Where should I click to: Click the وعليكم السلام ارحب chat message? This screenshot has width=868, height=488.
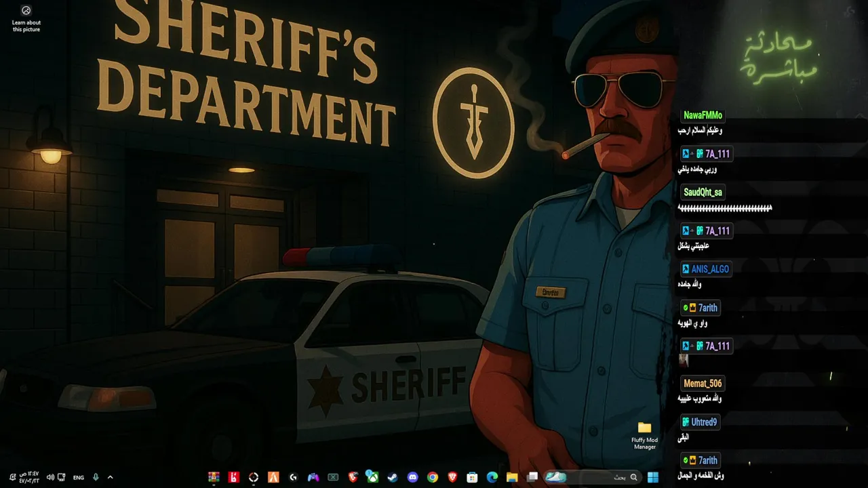pyautogui.click(x=700, y=130)
